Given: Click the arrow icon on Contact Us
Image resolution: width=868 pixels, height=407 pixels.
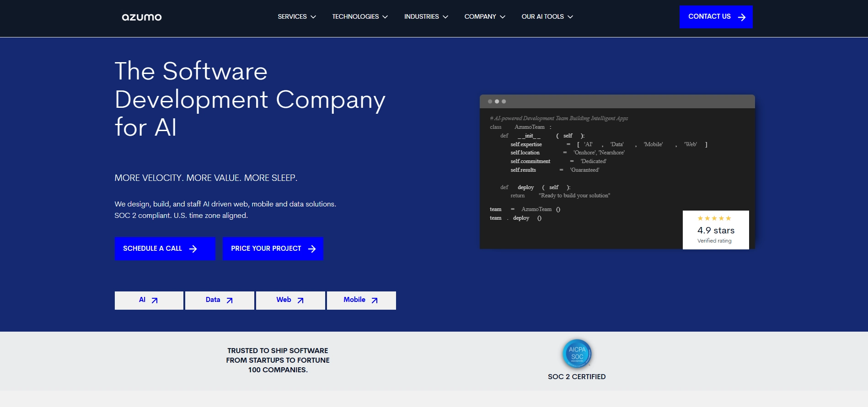Looking at the screenshot, I should (x=741, y=17).
